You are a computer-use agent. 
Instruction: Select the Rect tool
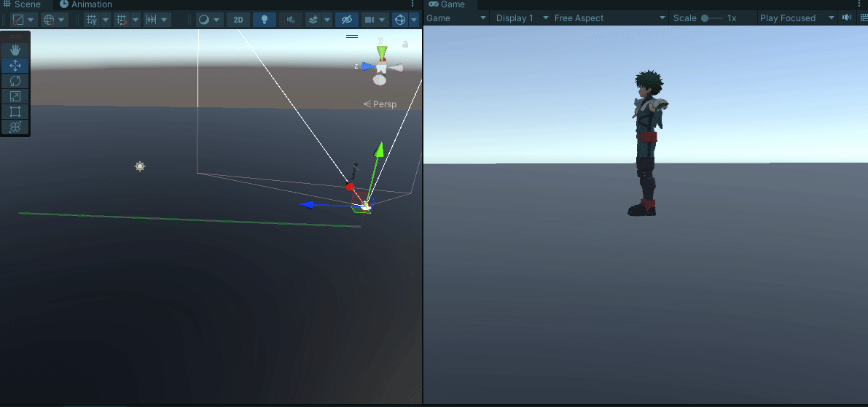(15, 112)
